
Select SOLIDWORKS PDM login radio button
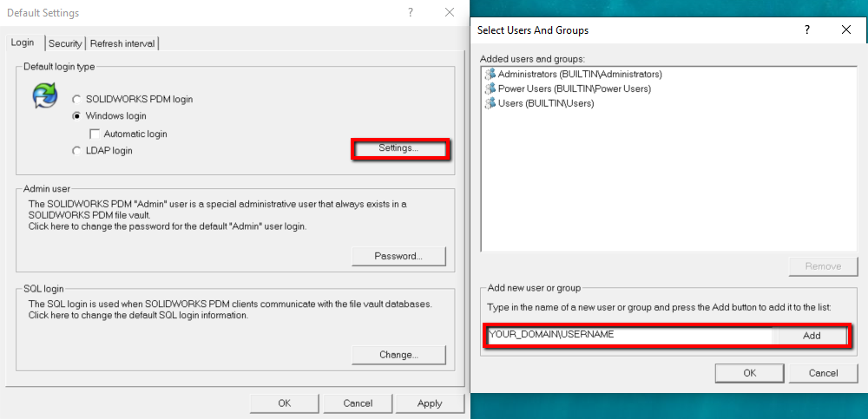[x=77, y=100]
